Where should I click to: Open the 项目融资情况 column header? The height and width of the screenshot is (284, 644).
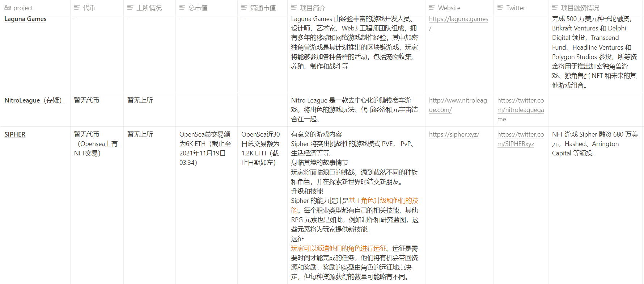point(596,8)
